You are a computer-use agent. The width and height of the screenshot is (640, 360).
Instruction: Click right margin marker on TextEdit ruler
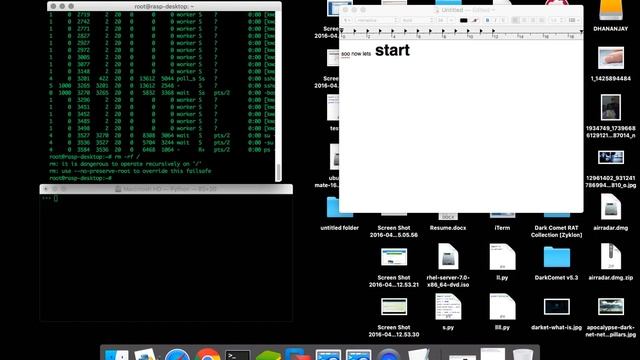[581, 31]
